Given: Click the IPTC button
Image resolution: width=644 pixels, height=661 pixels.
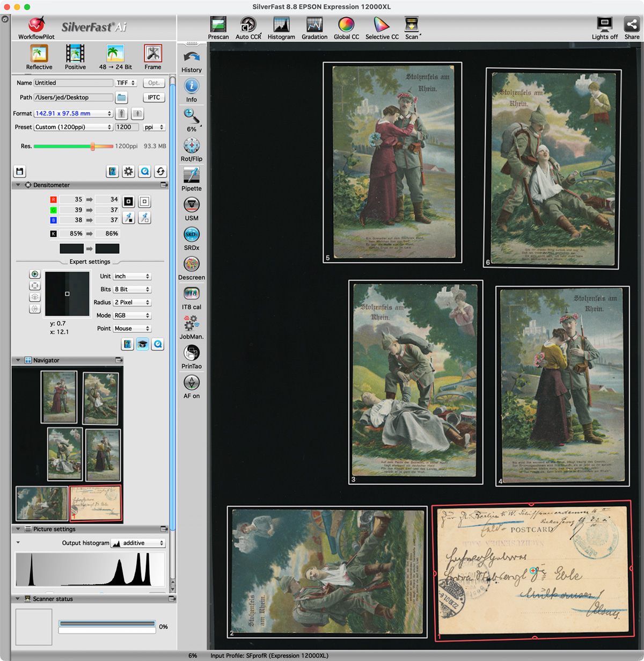Looking at the screenshot, I should click(154, 98).
